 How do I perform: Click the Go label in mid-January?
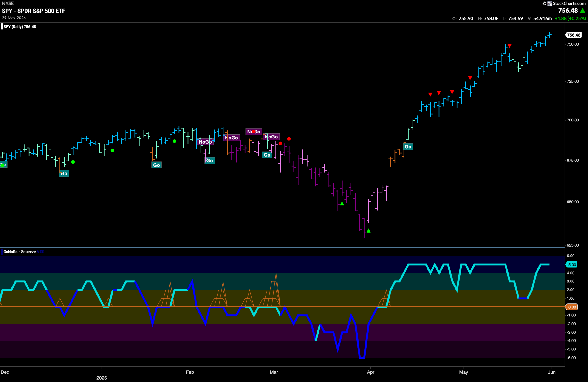[x=156, y=165]
